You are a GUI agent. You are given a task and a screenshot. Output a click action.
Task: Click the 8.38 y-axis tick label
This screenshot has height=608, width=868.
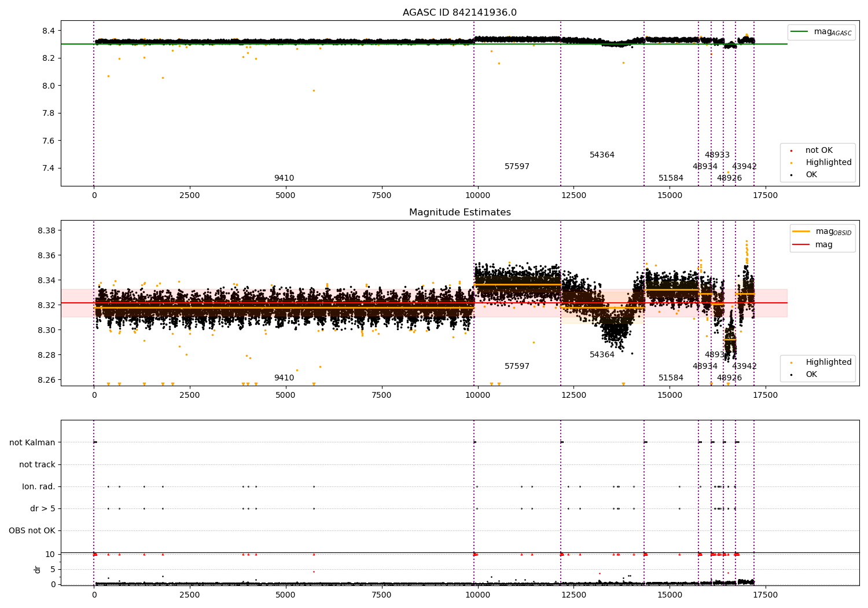pos(46,230)
